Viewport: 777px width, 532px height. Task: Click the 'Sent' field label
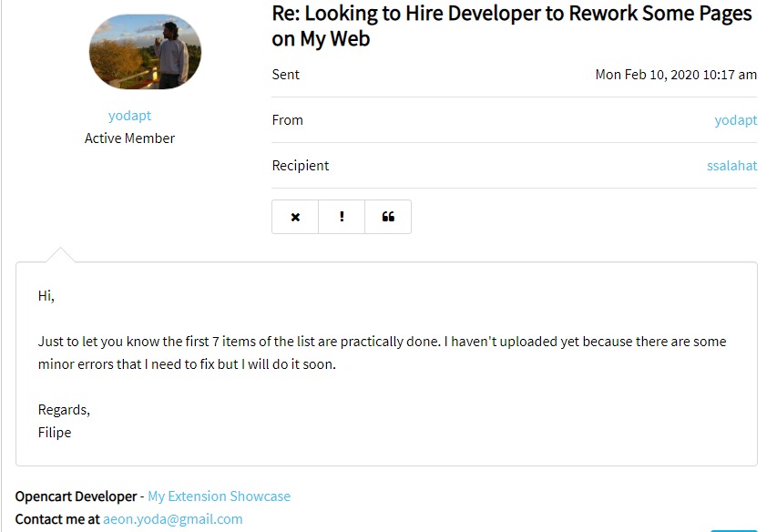(x=285, y=75)
